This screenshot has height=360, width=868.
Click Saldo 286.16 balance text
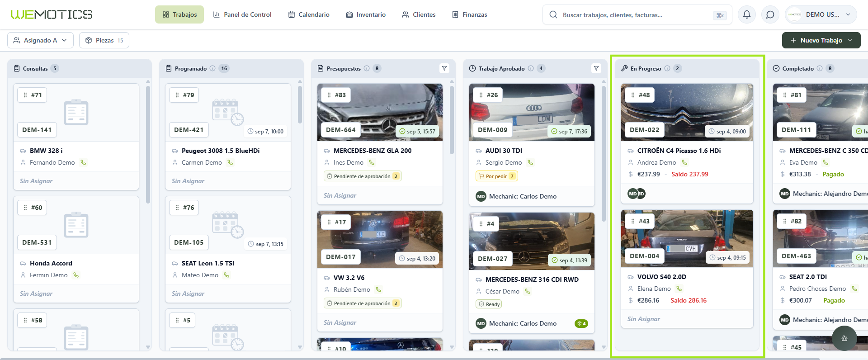click(689, 300)
